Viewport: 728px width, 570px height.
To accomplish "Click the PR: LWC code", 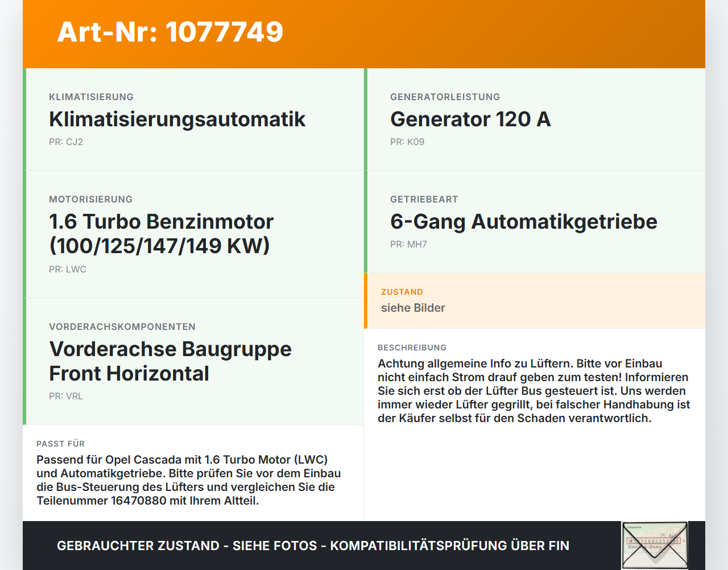I will 68,270.
